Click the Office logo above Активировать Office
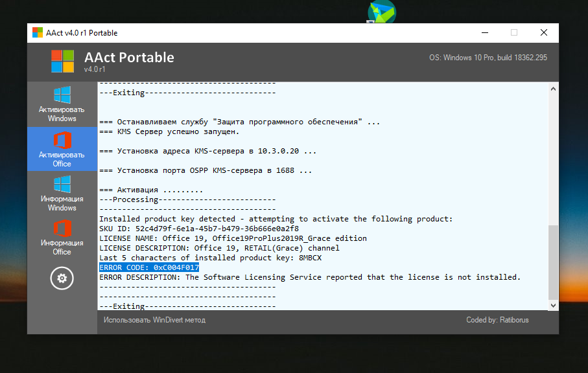This screenshot has height=373, width=588. pos(62,140)
